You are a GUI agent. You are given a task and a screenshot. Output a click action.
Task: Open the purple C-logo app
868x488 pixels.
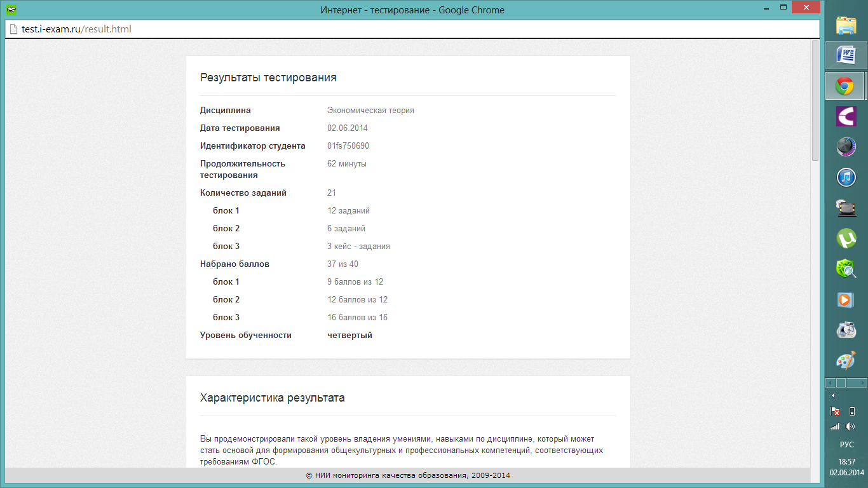tap(846, 116)
